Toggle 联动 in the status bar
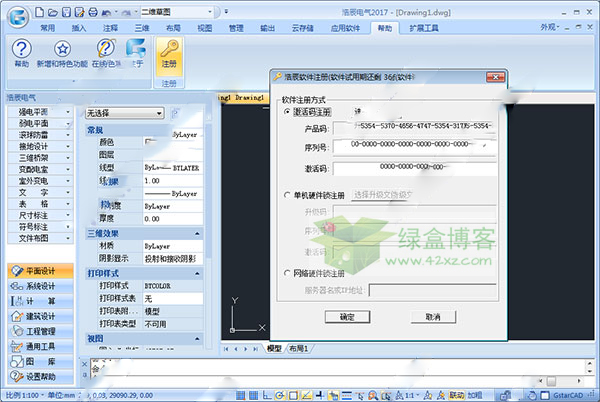This screenshot has width=600, height=402. (456, 395)
